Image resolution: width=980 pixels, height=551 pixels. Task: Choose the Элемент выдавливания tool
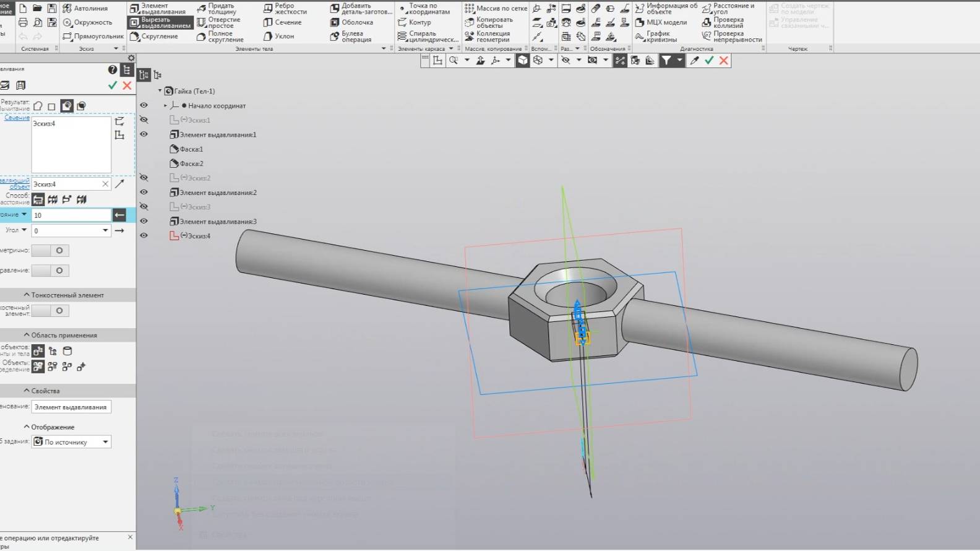158,9
